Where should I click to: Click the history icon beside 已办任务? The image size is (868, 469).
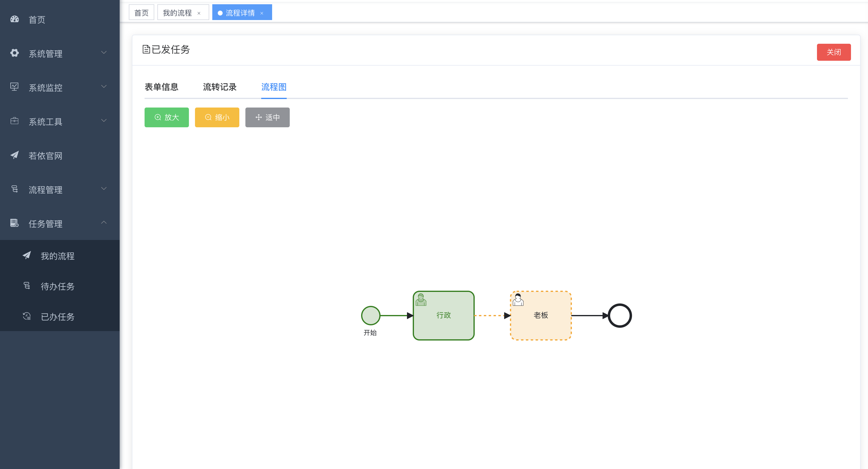tap(27, 316)
